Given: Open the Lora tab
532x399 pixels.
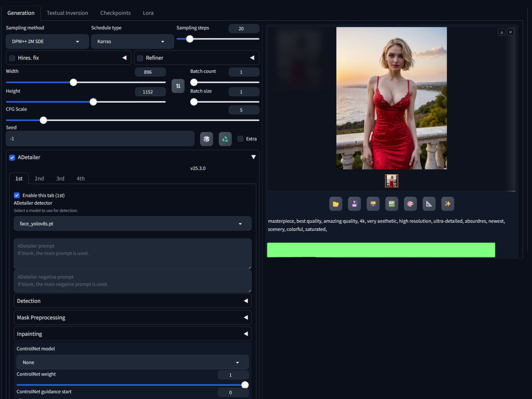Looking at the screenshot, I should pyautogui.click(x=148, y=13).
